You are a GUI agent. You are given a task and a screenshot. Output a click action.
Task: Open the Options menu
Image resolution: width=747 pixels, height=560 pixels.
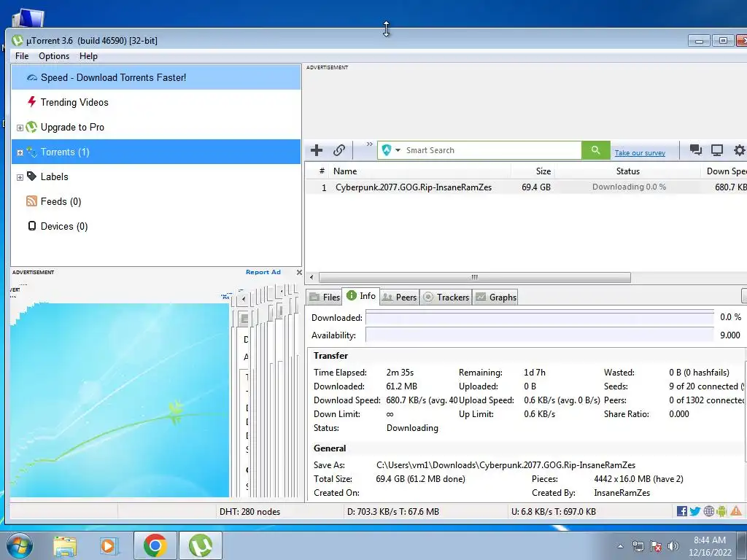pyautogui.click(x=54, y=56)
